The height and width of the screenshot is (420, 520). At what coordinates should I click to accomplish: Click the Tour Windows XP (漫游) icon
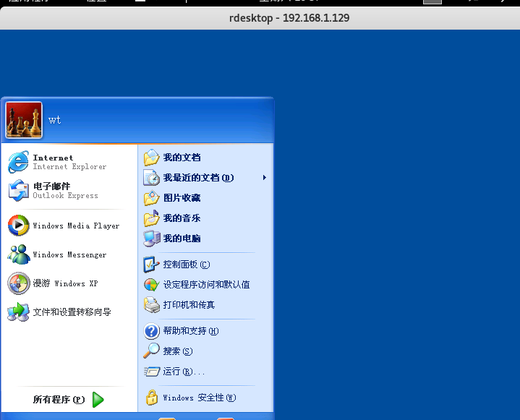click(x=19, y=283)
